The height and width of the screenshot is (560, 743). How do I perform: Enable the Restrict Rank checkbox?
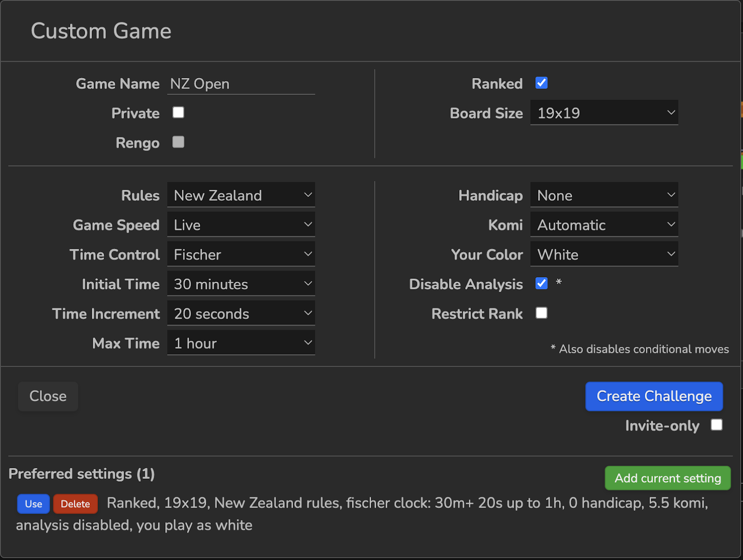(x=541, y=313)
